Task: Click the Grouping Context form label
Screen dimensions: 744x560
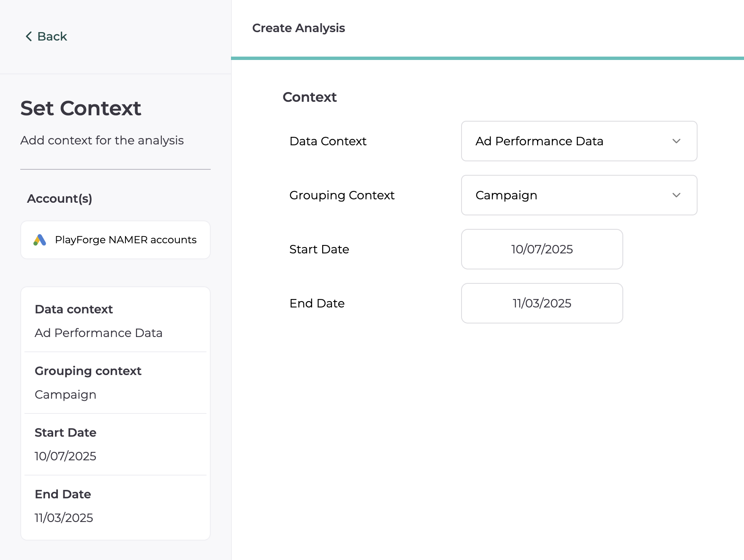Action: (342, 195)
